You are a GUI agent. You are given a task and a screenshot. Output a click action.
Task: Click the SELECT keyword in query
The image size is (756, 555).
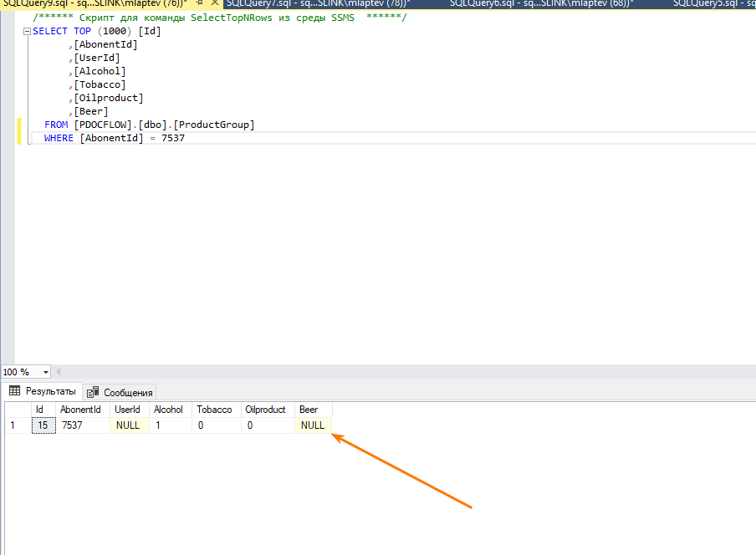(x=50, y=31)
